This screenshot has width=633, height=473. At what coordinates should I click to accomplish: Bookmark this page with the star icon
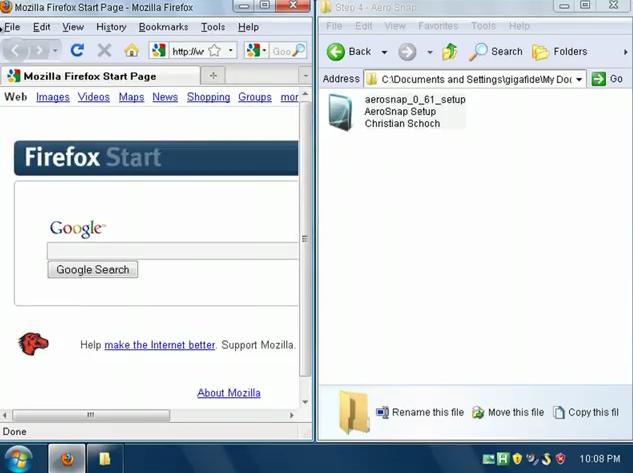click(x=215, y=51)
